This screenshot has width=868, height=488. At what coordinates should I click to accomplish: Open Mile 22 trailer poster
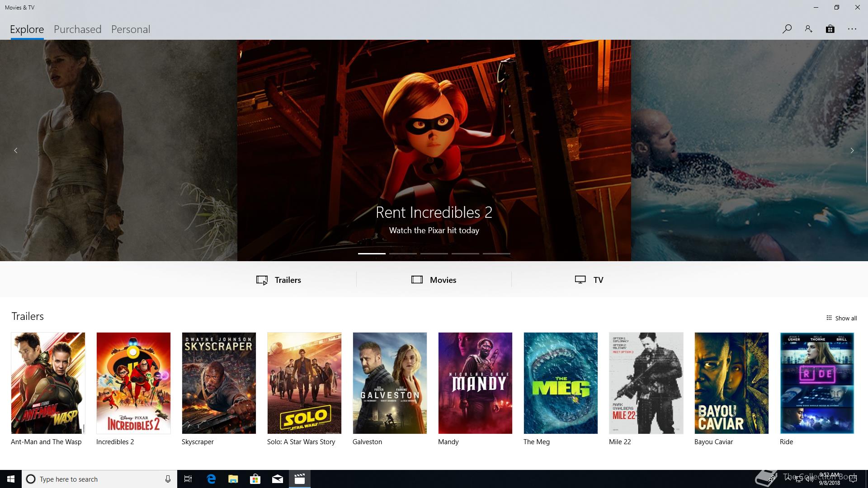pos(646,383)
